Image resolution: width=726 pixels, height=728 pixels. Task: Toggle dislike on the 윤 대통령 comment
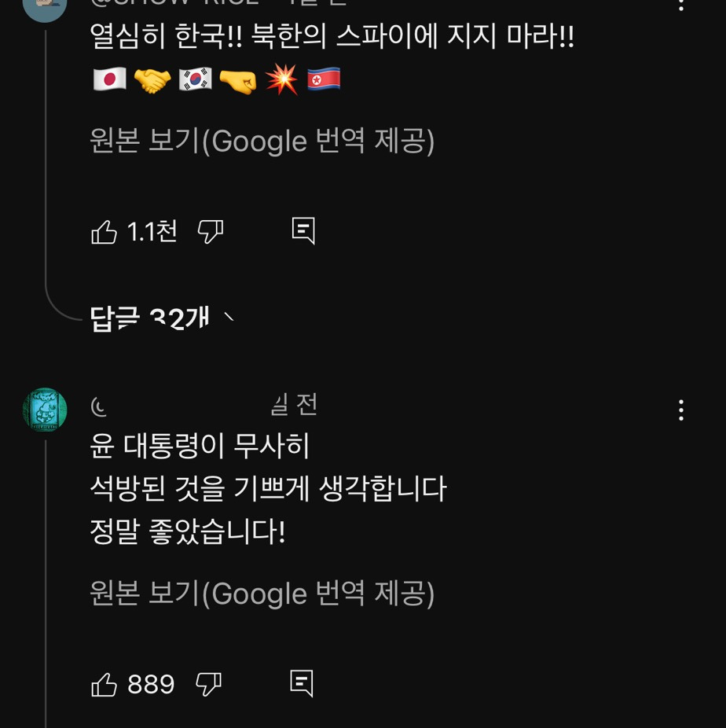[208, 685]
